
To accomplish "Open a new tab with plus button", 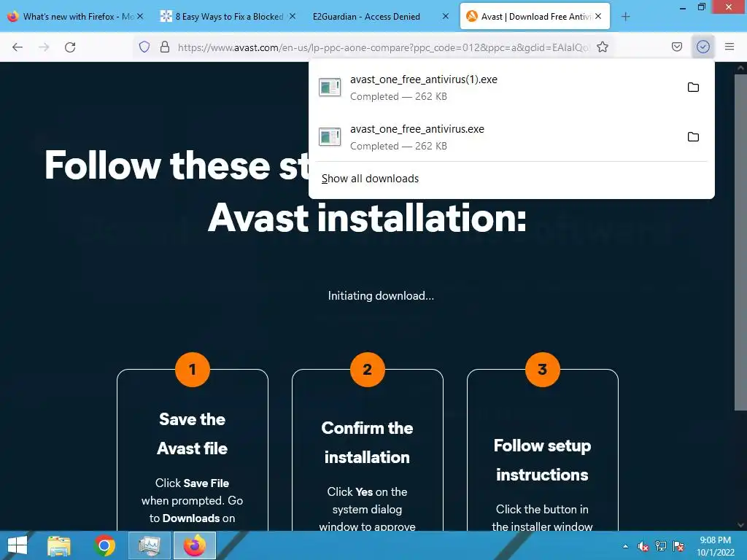I will 625,17.
